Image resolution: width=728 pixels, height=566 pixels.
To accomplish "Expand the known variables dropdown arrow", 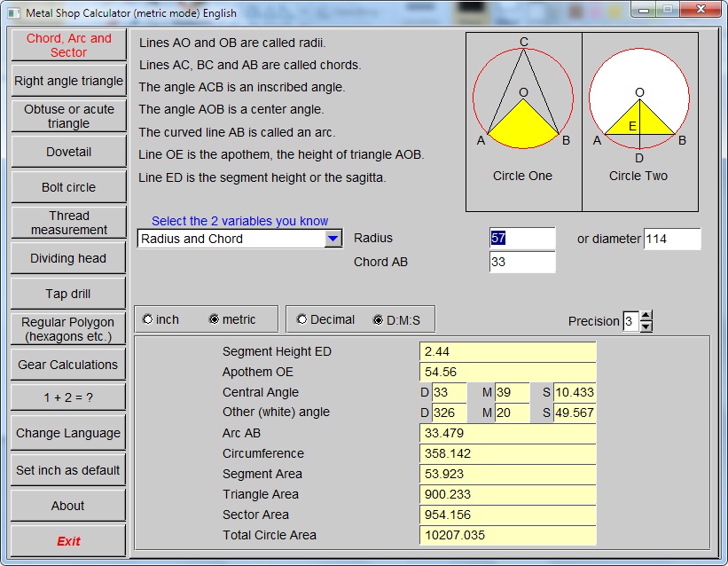I will (x=333, y=239).
